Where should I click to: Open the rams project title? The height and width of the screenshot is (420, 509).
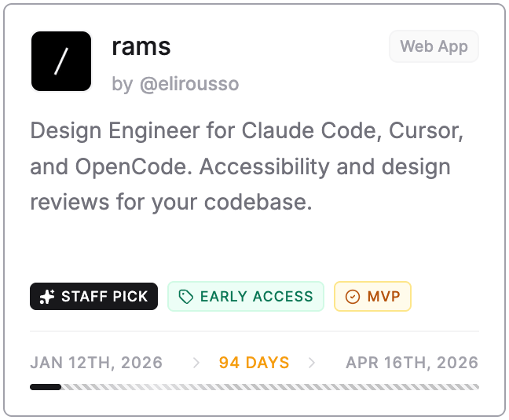click(141, 47)
